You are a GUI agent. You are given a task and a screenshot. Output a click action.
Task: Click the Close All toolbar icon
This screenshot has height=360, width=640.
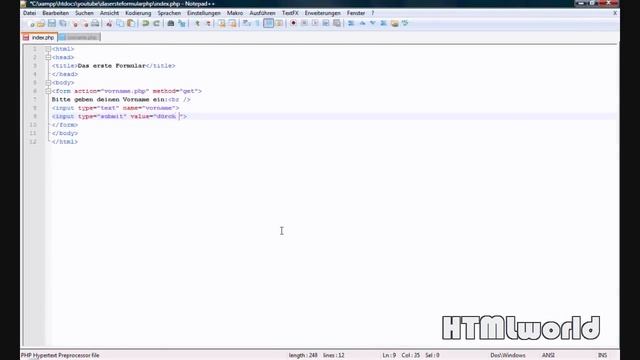point(84,24)
